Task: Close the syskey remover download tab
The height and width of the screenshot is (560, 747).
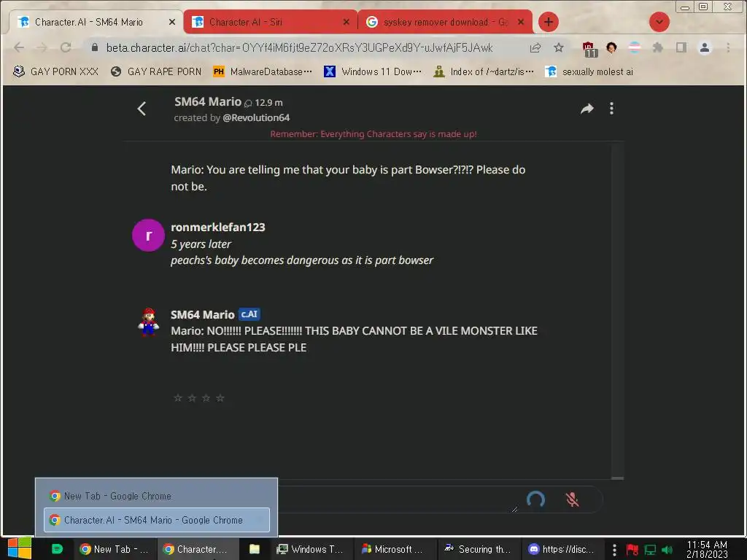Action: (521, 22)
